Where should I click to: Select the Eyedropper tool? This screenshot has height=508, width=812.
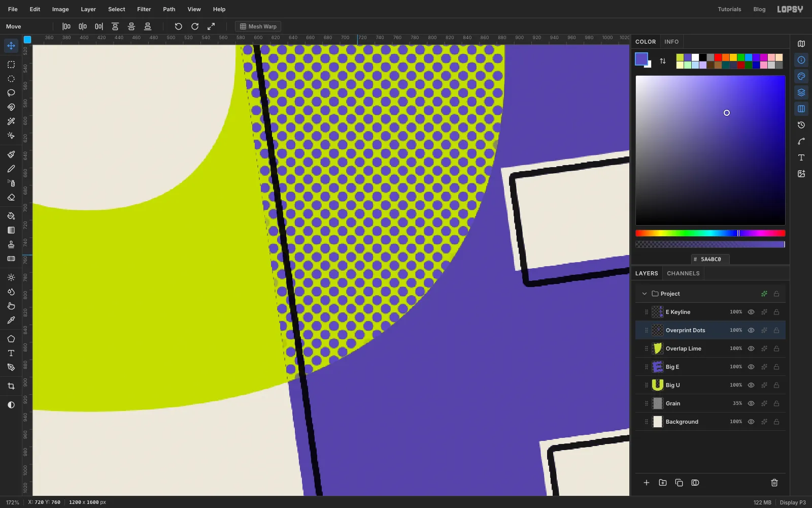(11, 320)
